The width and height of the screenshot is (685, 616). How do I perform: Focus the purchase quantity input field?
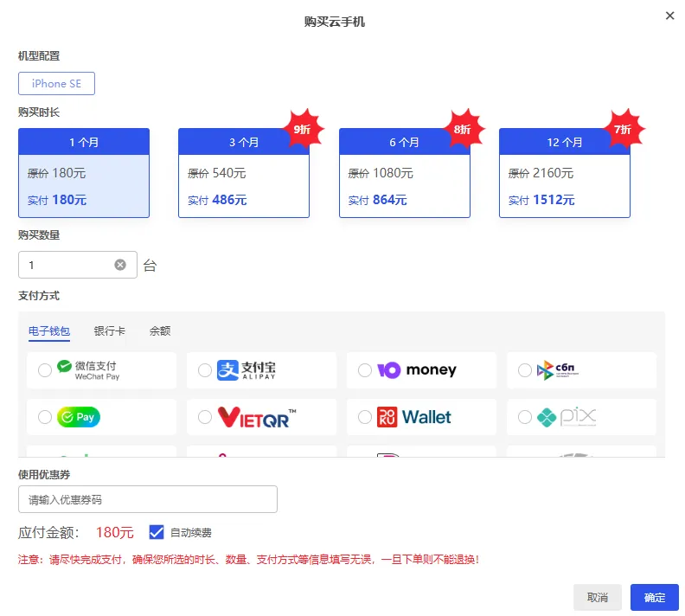point(78,265)
